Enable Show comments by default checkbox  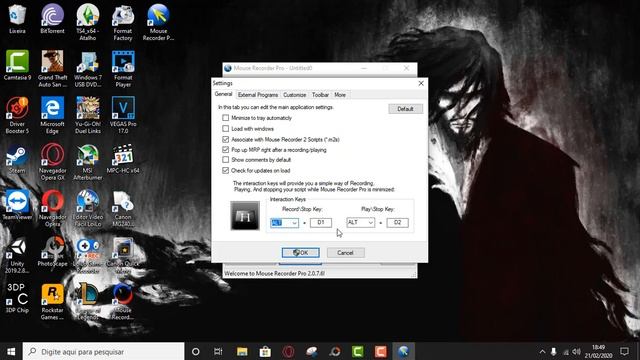(x=225, y=160)
